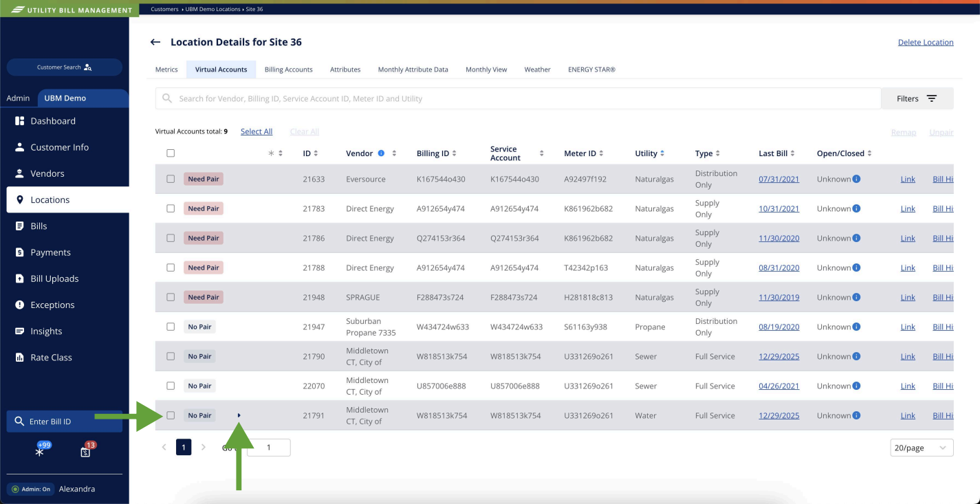Click the Select All link
Screen dimensions: 980x504
click(x=257, y=131)
